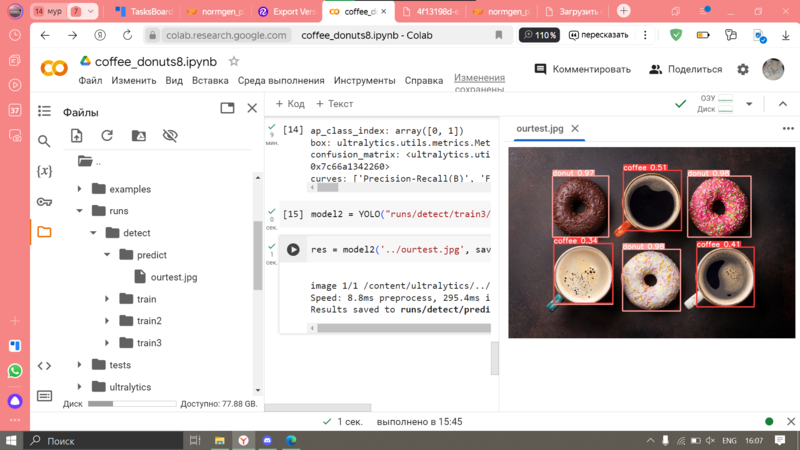Open the search icon in left sidebar

[44, 141]
